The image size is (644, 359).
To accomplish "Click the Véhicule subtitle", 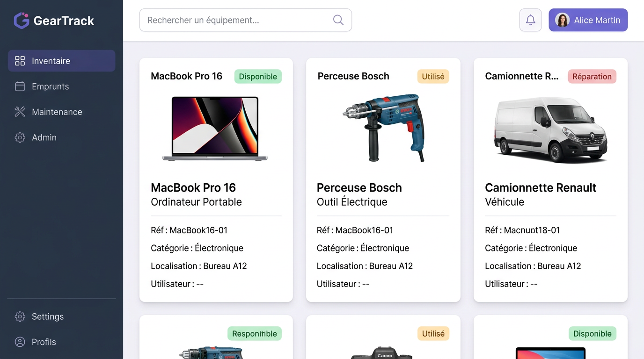I will click(505, 202).
